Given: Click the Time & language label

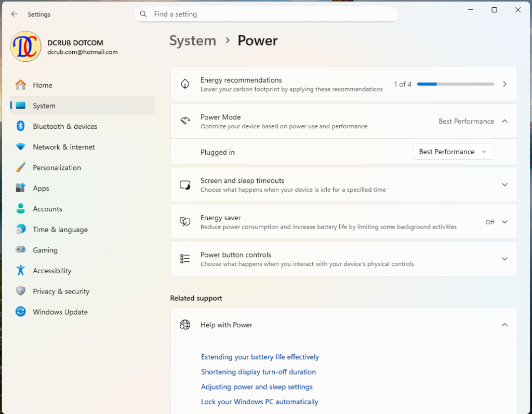Looking at the screenshot, I should (x=60, y=230).
